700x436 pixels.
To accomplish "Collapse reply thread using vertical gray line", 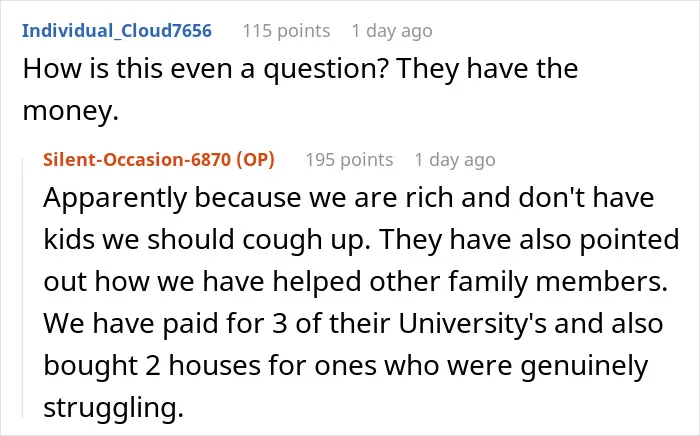I will pos(23,288).
